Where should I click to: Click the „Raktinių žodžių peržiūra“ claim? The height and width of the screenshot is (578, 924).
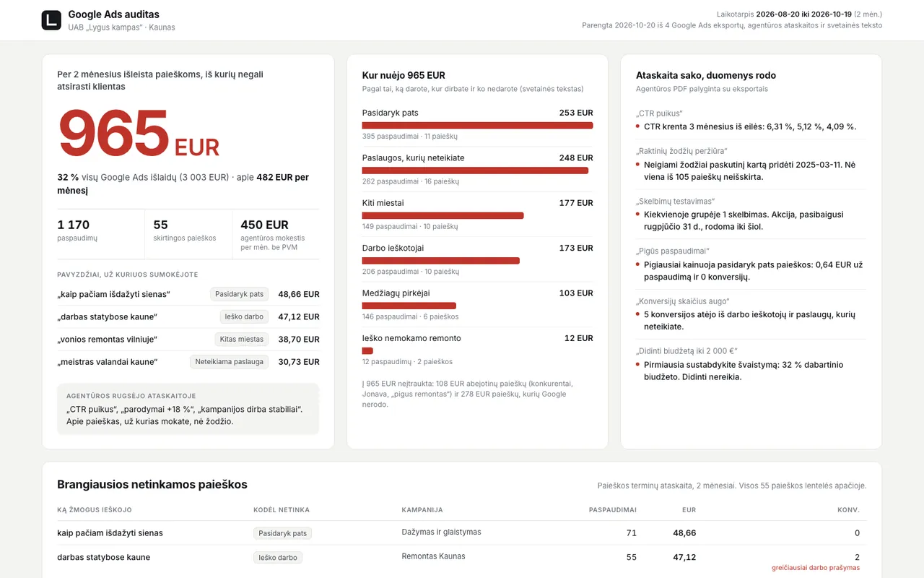[681, 151]
